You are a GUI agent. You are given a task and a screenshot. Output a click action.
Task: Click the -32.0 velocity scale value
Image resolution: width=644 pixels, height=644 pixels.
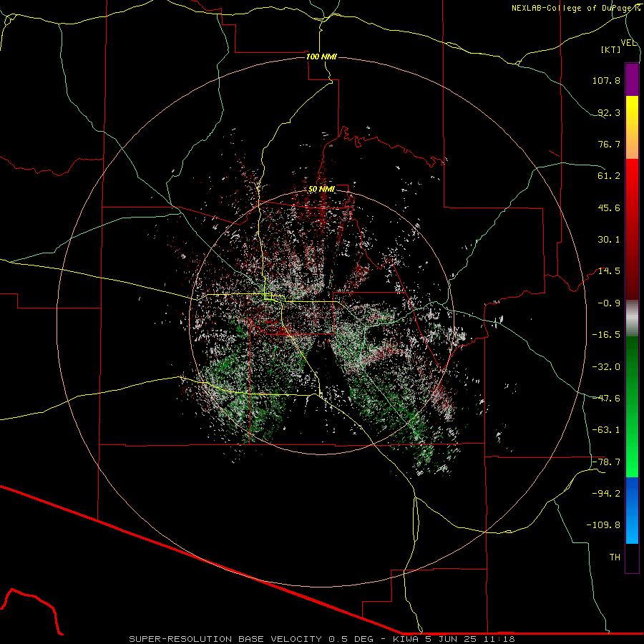606,367
